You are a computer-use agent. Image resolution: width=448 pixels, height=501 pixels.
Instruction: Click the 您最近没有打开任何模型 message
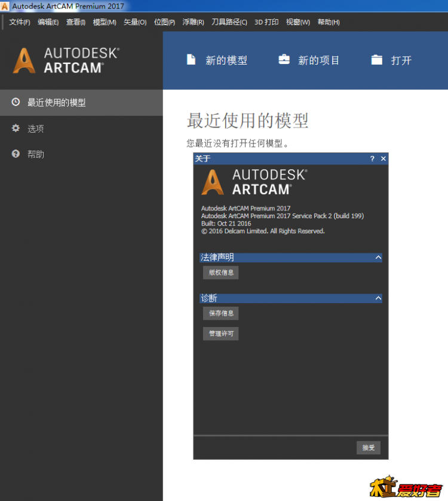238,143
